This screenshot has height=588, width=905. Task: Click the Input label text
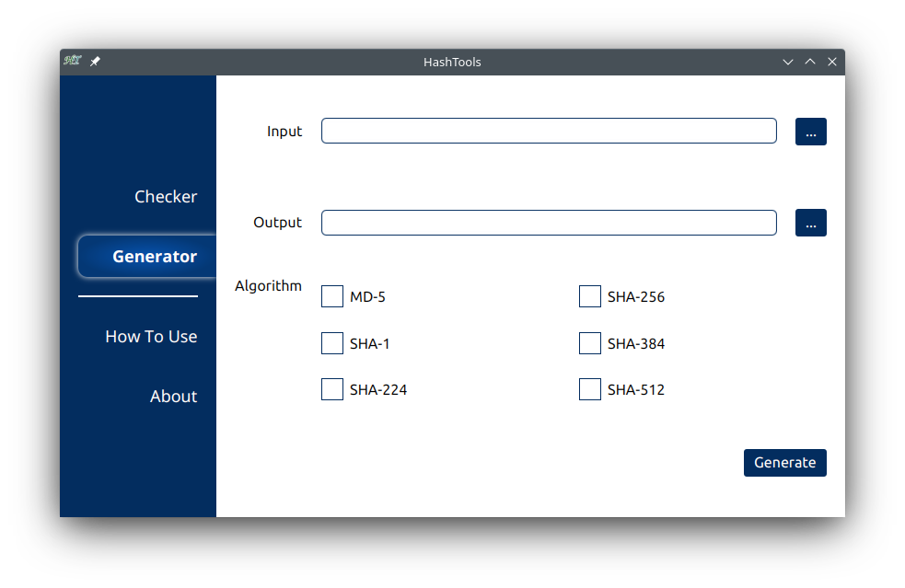click(x=284, y=132)
